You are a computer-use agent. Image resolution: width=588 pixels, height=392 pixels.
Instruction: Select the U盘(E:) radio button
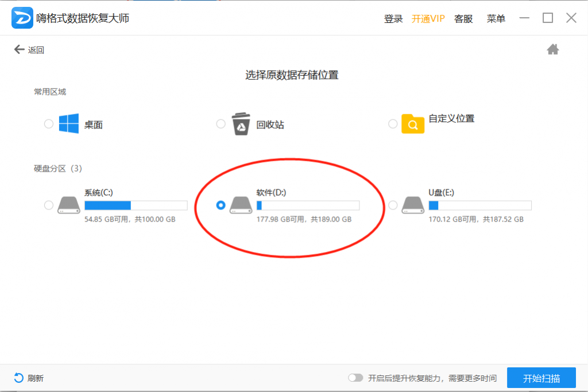point(393,205)
